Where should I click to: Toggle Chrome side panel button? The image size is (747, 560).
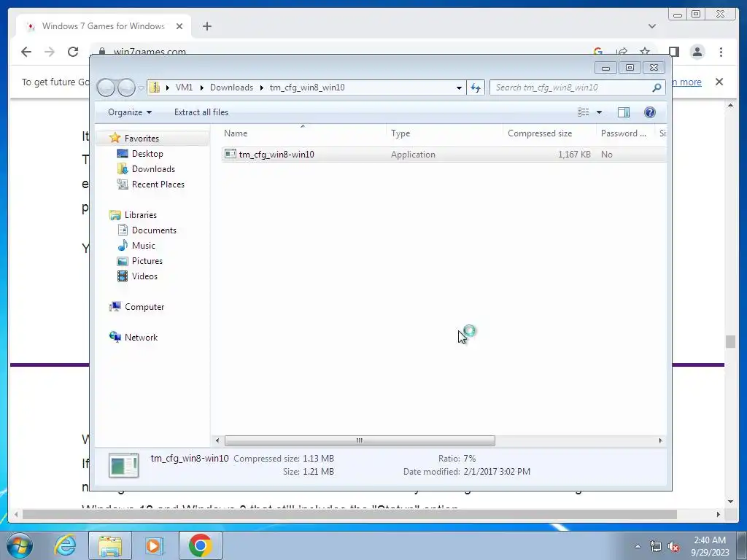673,52
